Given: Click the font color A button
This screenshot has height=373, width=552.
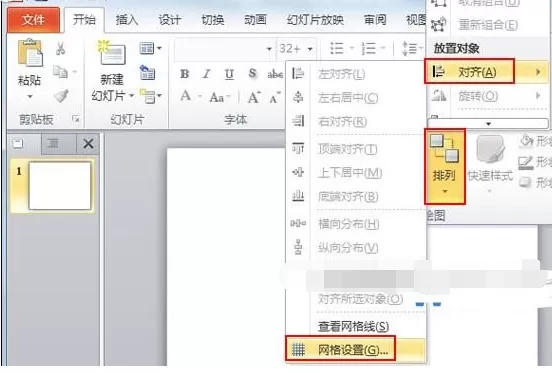Looking at the screenshot, I should click(x=186, y=96).
